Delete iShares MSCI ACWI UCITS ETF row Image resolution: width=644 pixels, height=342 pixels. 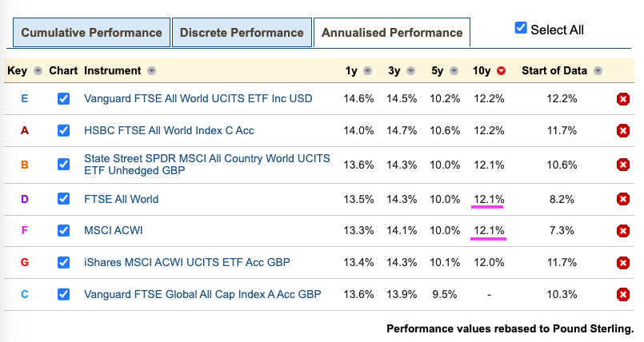(622, 263)
